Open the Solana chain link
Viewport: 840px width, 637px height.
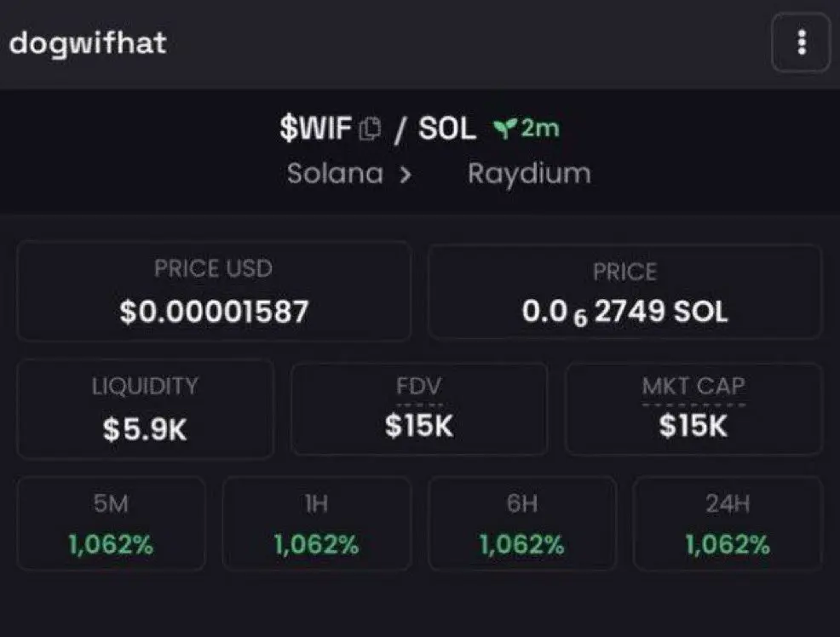[335, 174]
